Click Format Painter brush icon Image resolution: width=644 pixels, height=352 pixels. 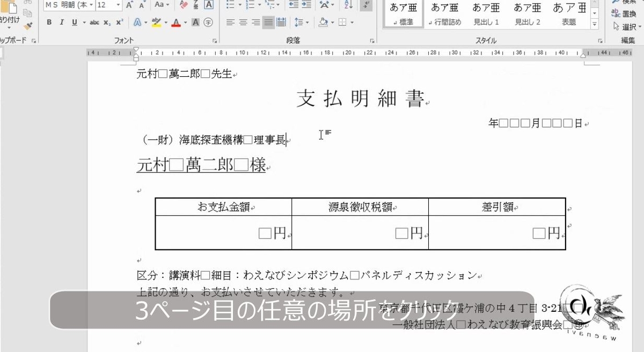coord(29,26)
